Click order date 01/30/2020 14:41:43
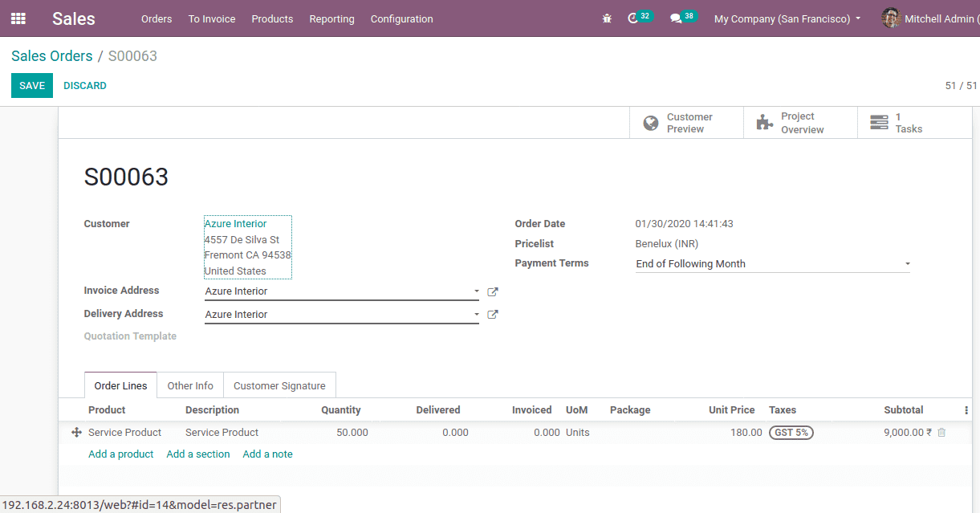This screenshot has width=980, height=513. pos(684,224)
